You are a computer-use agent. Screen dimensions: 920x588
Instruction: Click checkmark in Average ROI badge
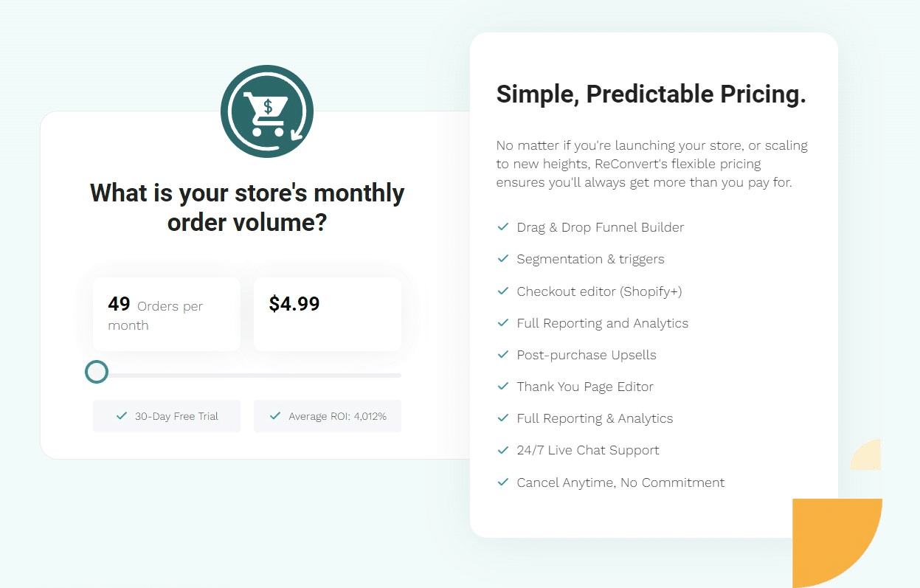pos(275,415)
